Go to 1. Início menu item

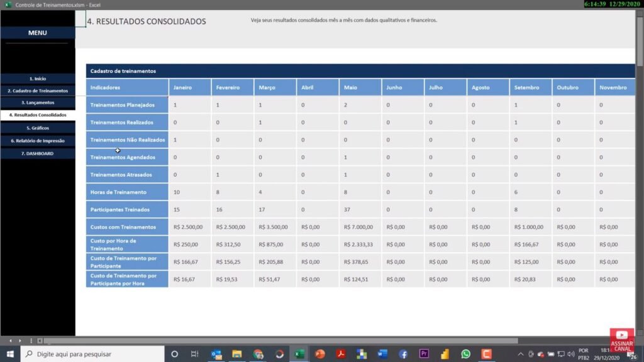coord(38,79)
